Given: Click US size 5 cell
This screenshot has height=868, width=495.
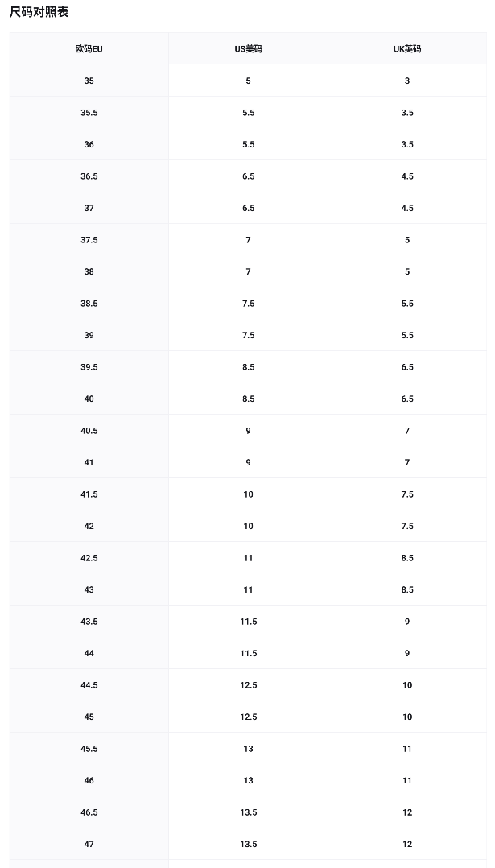Looking at the screenshot, I should click(x=249, y=81).
